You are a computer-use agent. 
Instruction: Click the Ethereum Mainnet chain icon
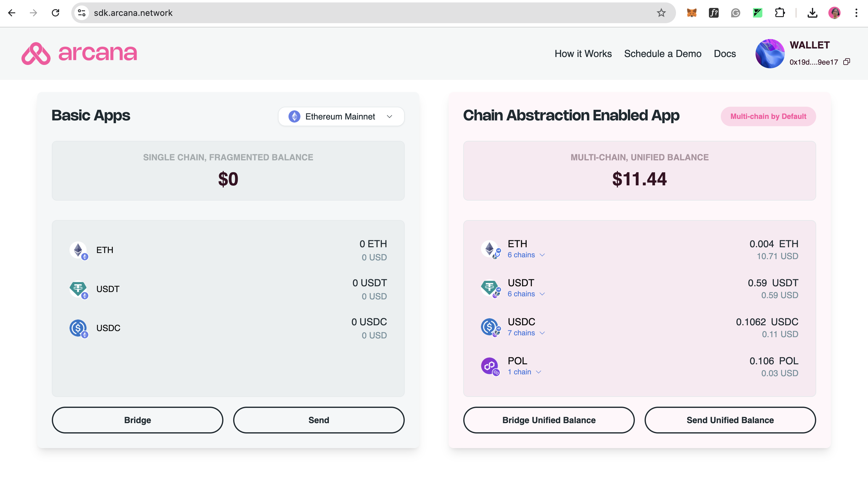tap(294, 116)
